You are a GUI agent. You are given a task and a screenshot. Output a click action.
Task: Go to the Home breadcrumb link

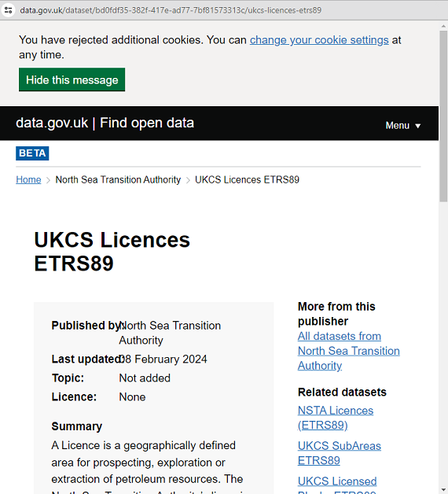28,179
